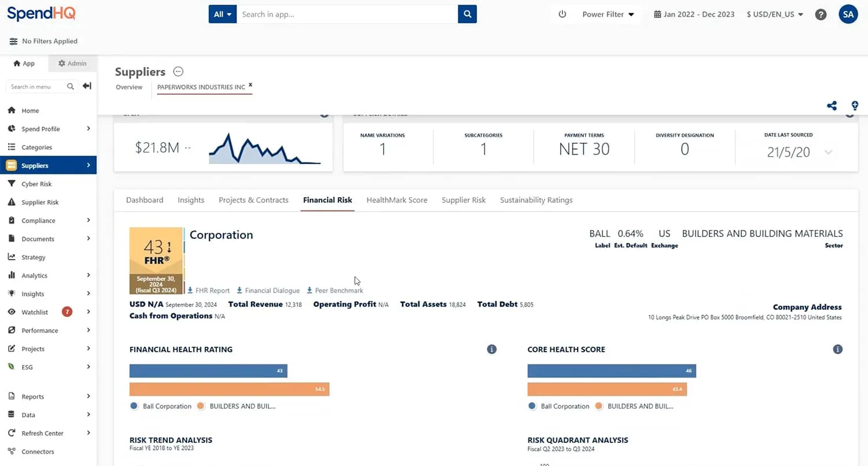The width and height of the screenshot is (868, 466).
Task: Open the SA user avatar
Action: point(848,14)
